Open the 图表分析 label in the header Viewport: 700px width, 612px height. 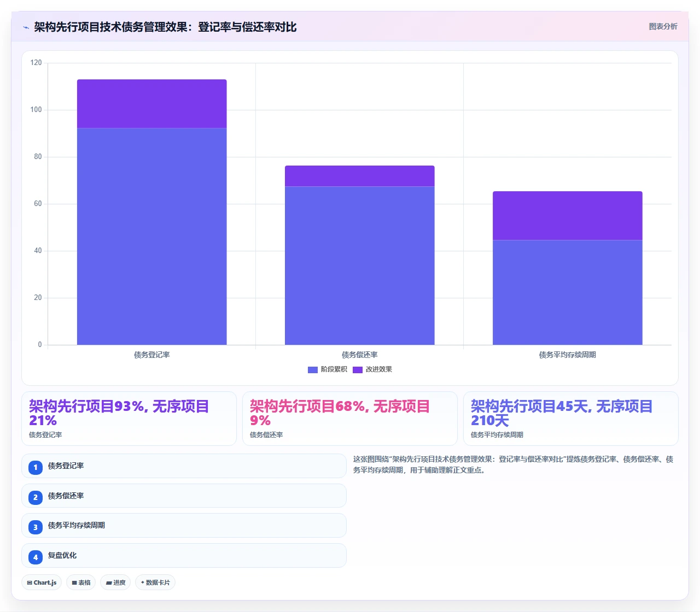tap(663, 26)
